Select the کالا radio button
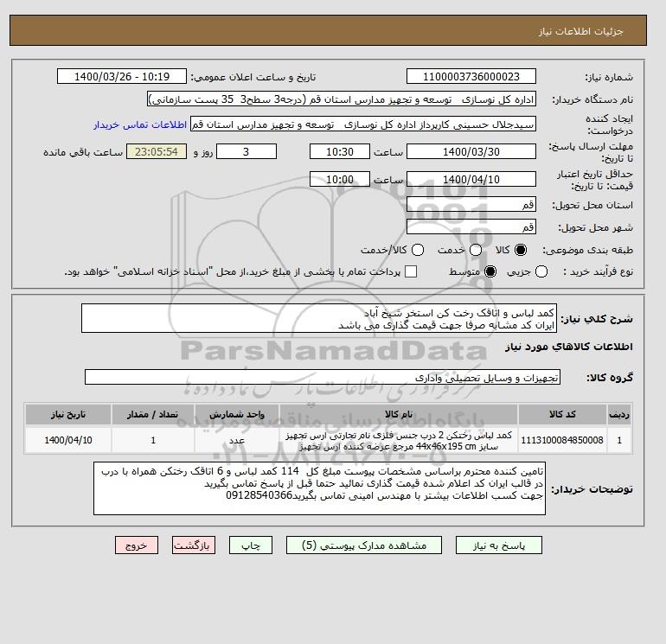Viewport: 666px width, 644px height. click(x=521, y=250)
